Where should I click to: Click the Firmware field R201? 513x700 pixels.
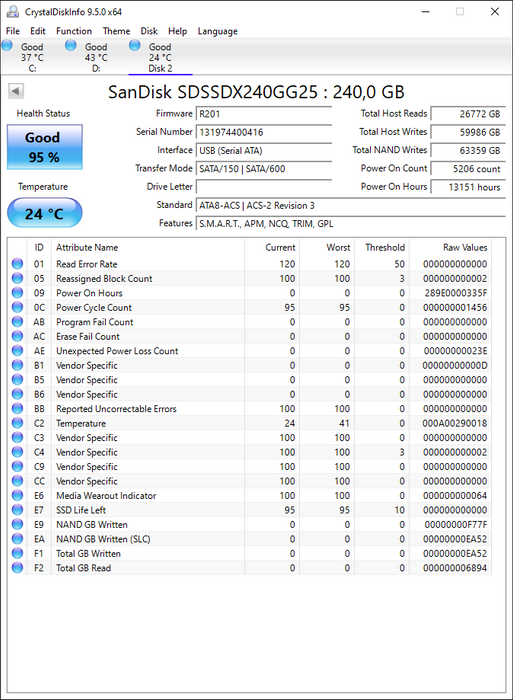pyautogui.click(x=263, y=114)
